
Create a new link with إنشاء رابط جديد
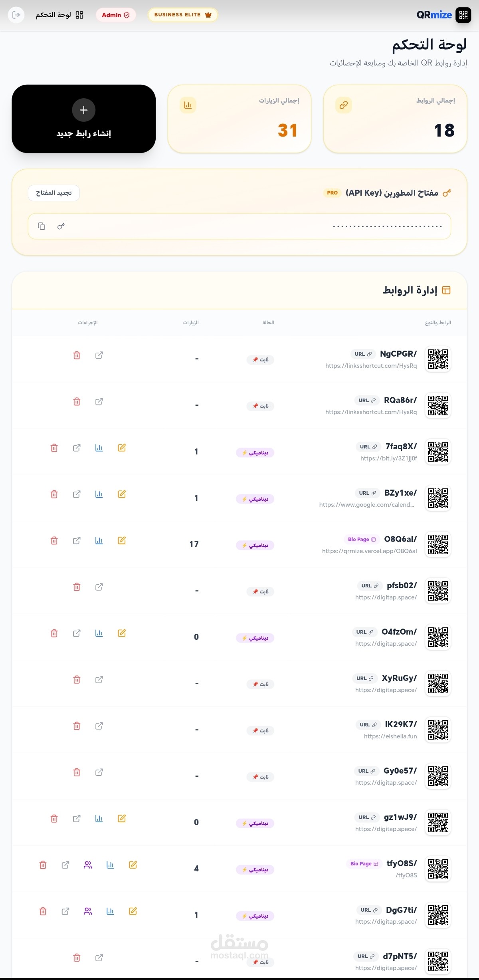(84, 119)
